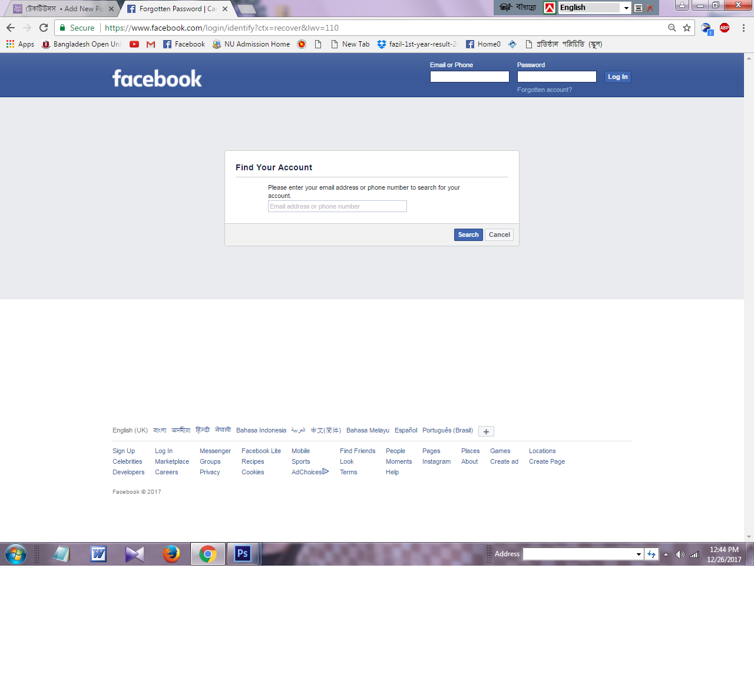Open the Gmail bookmark icon
Image resolution: width=754 pixels, height=700 pixels.
[151, 44]
